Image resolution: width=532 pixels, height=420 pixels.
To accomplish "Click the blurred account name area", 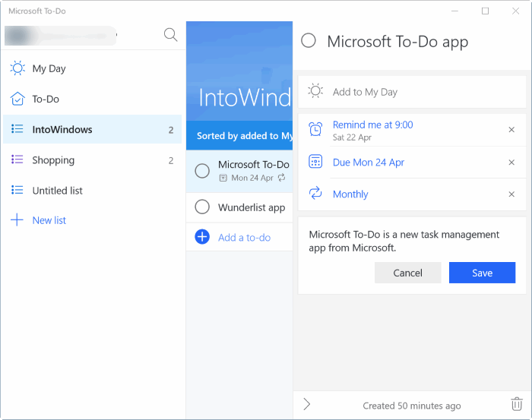I will [x=60, y=35].
